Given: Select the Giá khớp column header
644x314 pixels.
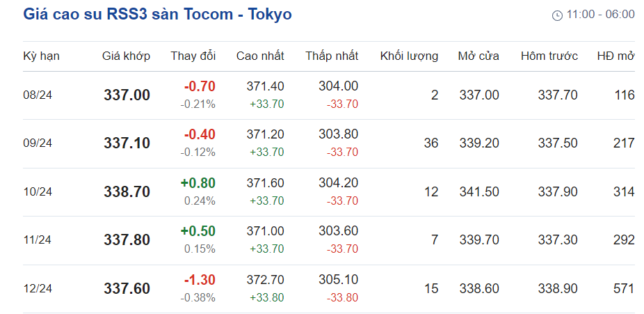Looking at the screenshot, I should [126, 56].
